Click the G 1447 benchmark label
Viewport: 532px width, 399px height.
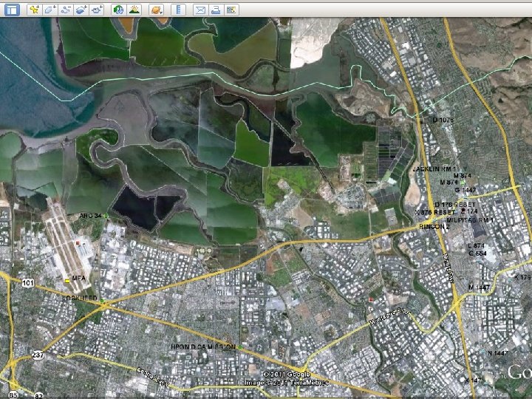pyautogui.click(x=465, y=190)
